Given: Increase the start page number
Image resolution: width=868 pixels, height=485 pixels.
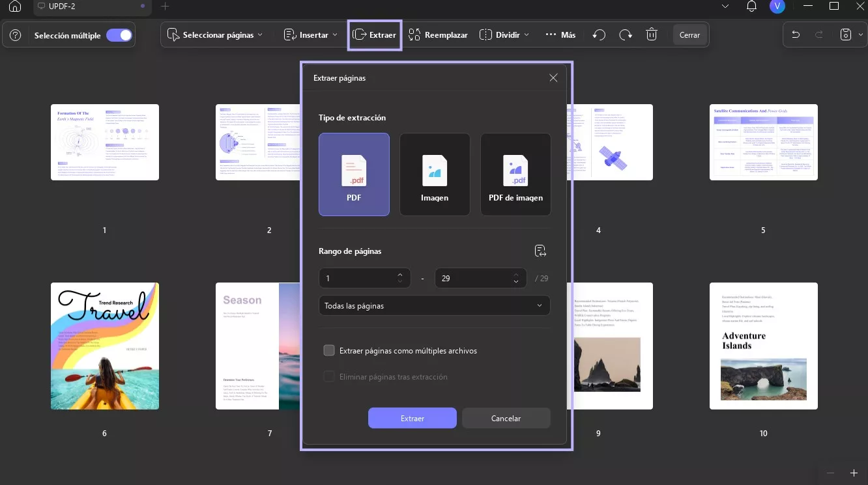Looking at the screenshot, I should click(400, 274).
